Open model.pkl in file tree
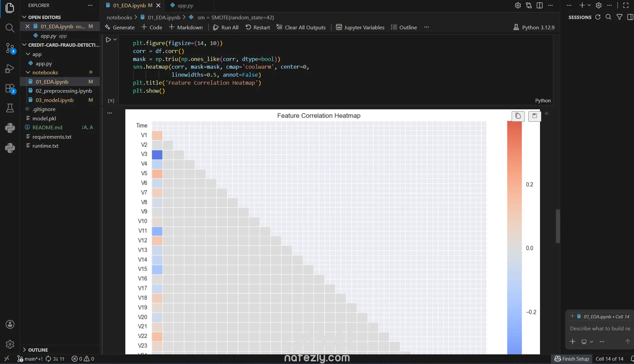 coord(60,118)
